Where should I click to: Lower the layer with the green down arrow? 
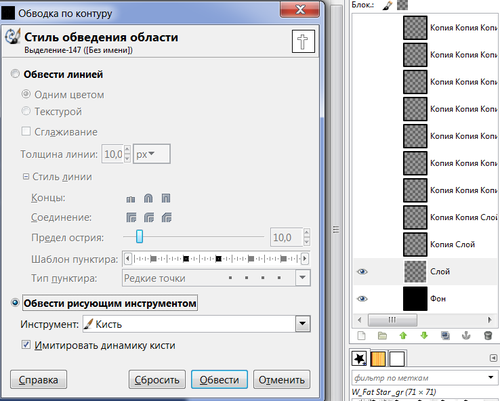(x=424, y=335)
